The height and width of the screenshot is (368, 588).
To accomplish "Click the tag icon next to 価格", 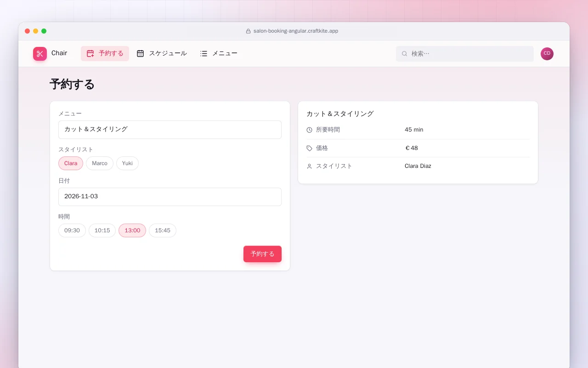I will pos(309,148).
